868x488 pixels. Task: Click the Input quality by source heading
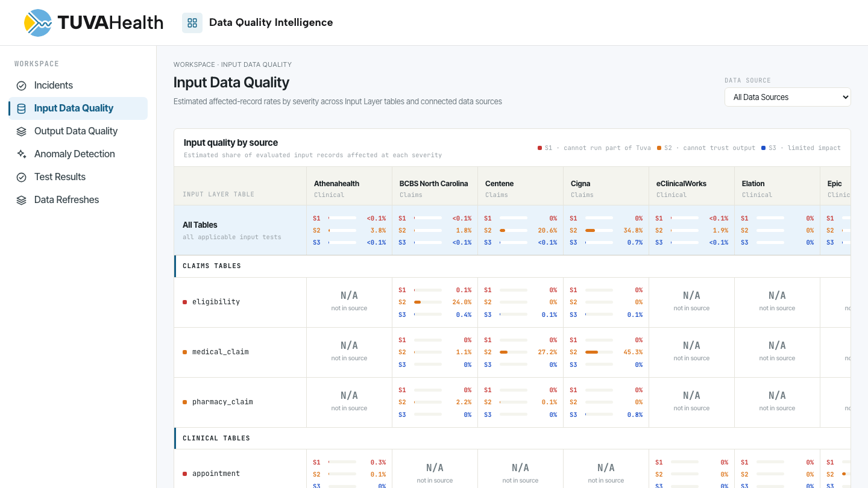tap(231, 143)
